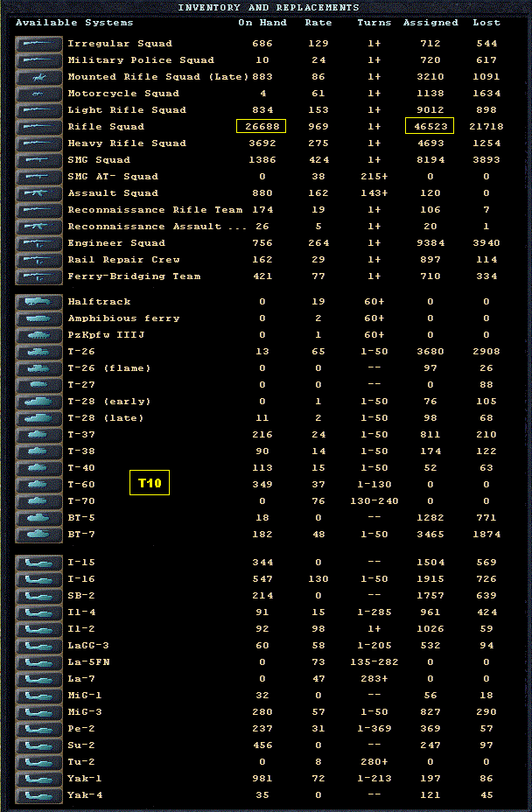
Task: Click the Rifle Squad lost value 21718
Action: tap(486, 127)
